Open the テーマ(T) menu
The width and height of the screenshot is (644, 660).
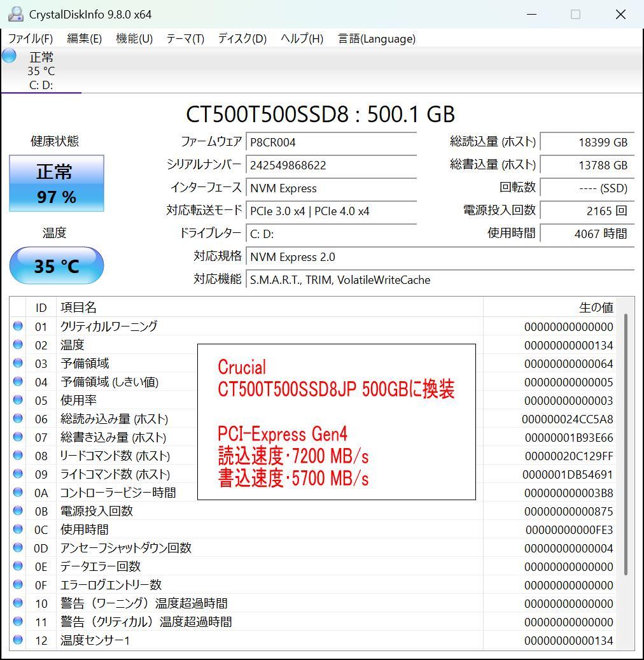point(185,39)
